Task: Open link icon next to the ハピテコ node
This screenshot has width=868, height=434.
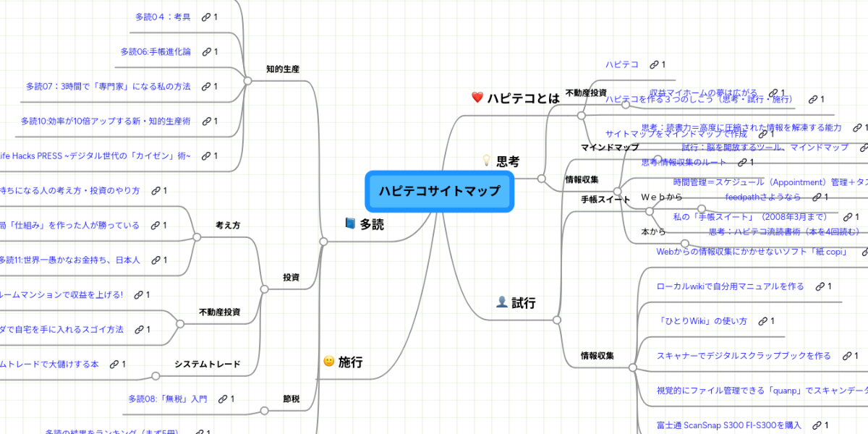Action: pos(653,64)
